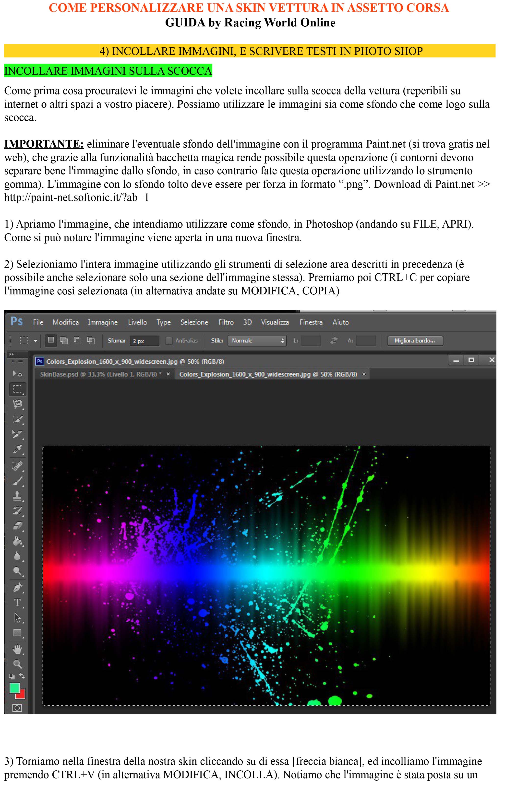The image size is (505, 812).
Task: Open the Modifica menu
Action: point(66,322)
